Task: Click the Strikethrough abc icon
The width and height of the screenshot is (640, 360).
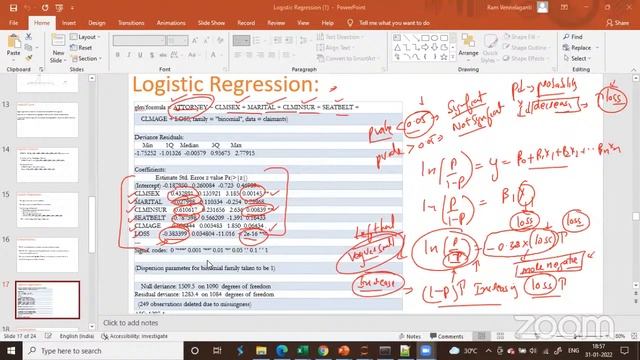Action: tap(163, 55)
